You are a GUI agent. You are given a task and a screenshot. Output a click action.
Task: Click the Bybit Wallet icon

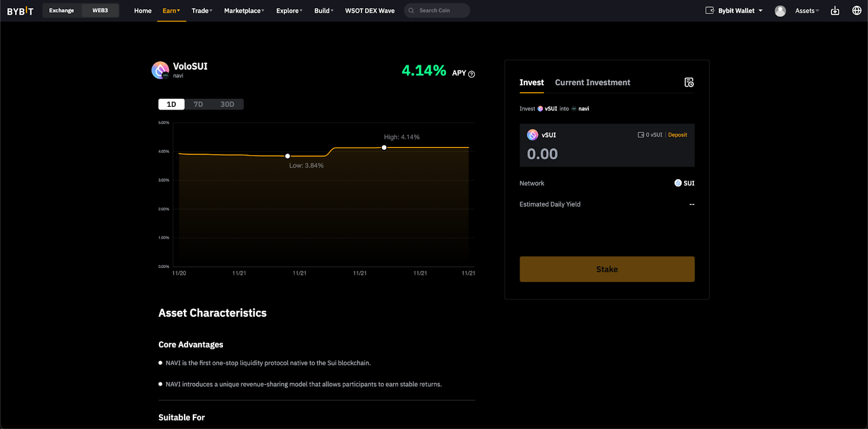tap(710, 10)
